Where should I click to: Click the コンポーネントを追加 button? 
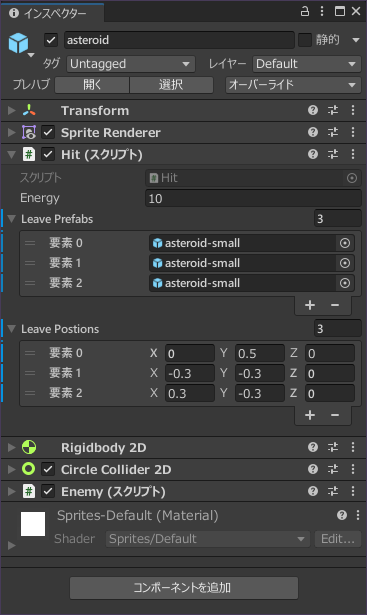click(184, 588)
